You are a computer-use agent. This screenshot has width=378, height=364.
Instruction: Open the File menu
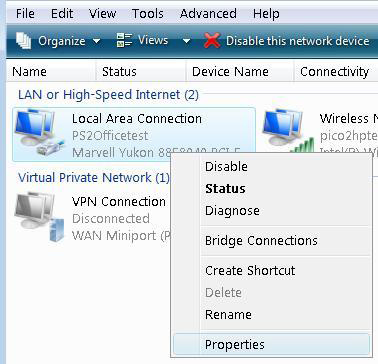coord(25,14)
